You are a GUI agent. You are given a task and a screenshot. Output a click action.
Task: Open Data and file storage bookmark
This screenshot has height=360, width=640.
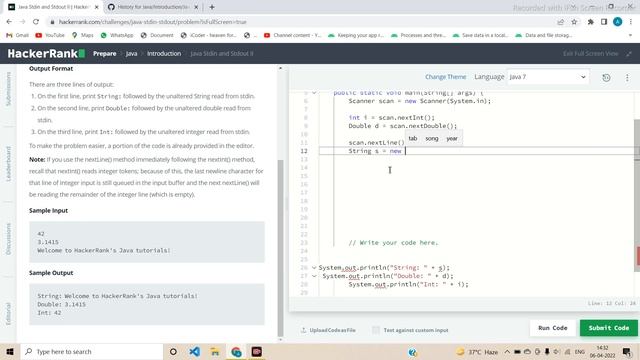coord(544,35)
